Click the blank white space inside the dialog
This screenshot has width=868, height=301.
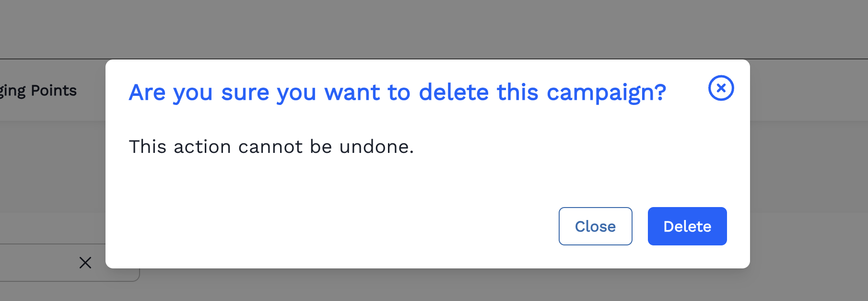(x=336, y=206)
